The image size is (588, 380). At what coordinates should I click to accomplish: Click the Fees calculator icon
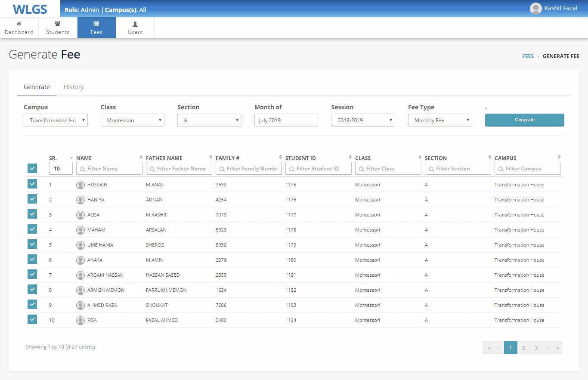point(96,24)
